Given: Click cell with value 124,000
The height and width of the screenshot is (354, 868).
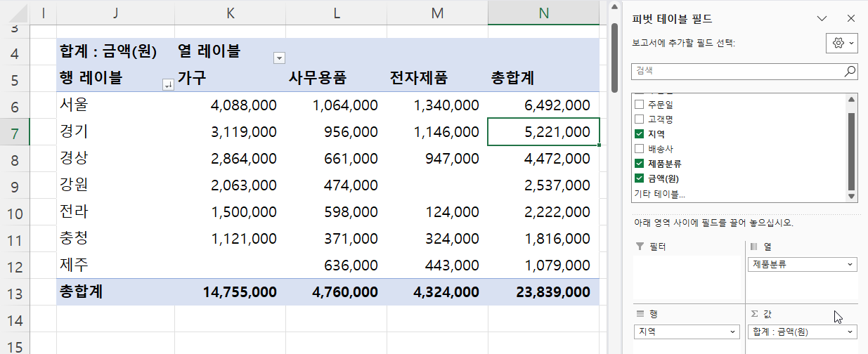Looking at the screenshot, I should tap(437, 212).
